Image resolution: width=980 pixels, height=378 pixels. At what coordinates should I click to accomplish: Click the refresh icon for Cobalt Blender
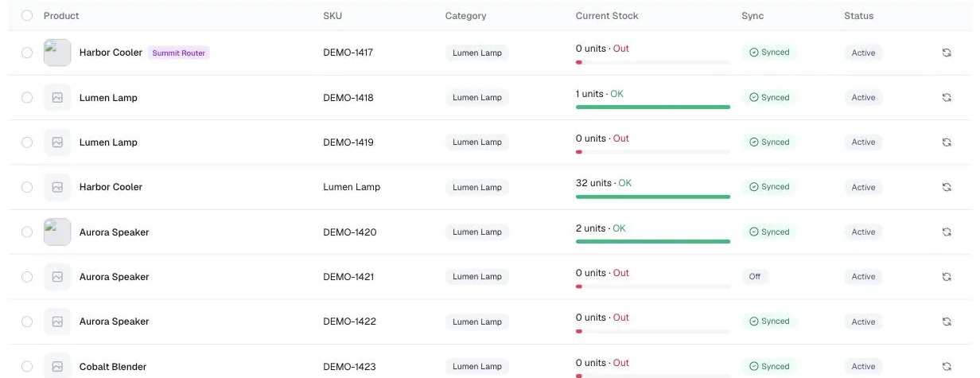(947, 366)
